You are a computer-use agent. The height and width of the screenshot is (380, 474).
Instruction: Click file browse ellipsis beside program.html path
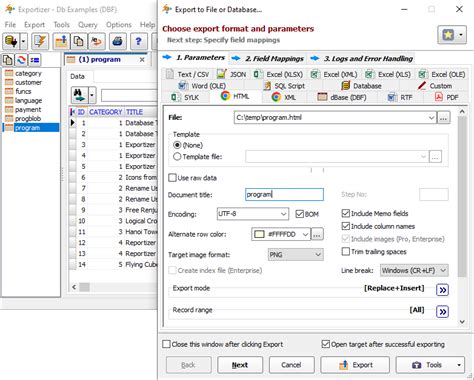(443, 118)
